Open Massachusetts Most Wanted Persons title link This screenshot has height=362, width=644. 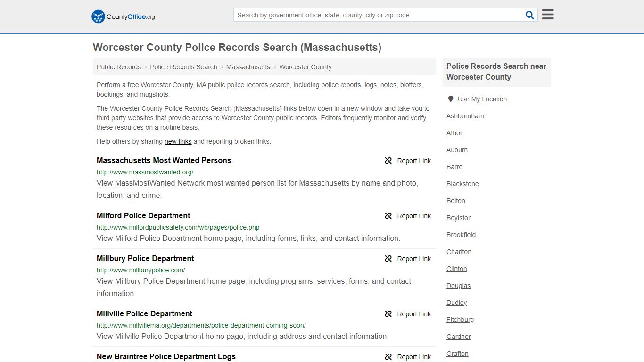tap(164, 160)
